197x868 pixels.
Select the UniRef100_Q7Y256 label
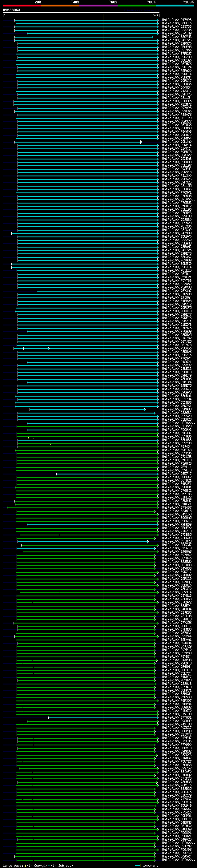[177, 623]
